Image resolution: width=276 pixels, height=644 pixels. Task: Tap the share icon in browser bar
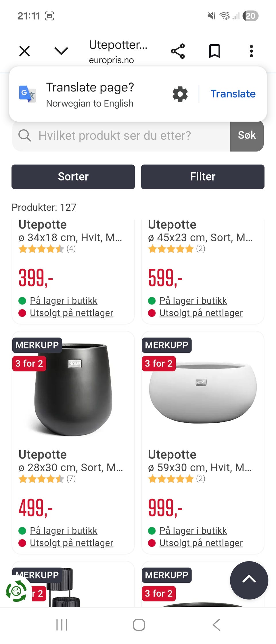[178, 51]
